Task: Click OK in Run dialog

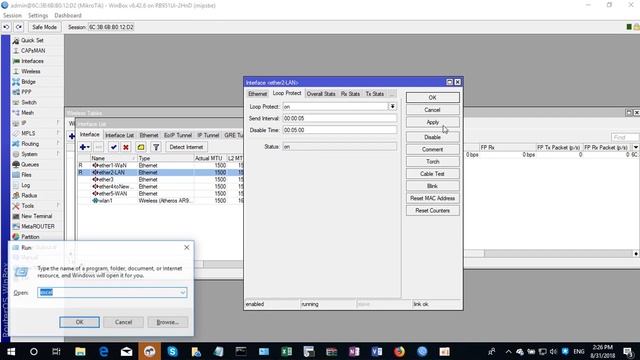Action: coord(79,322)
